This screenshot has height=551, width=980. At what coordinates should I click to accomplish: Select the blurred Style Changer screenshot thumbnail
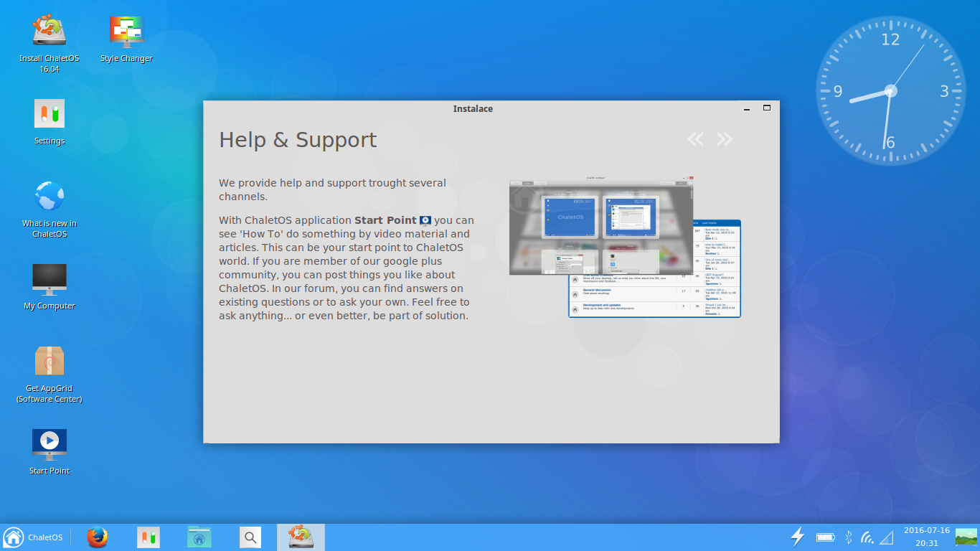[601, 225]
